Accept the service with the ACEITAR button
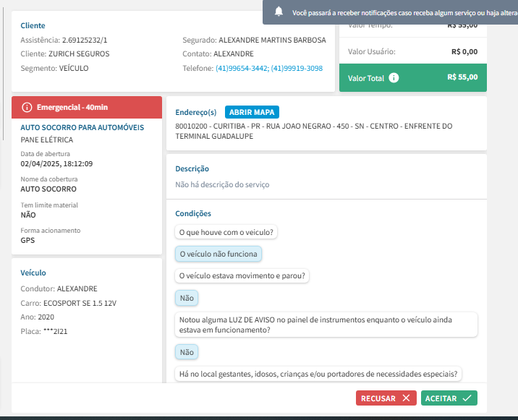The width and height of the screenshot is (518, 420). (449, 398)
